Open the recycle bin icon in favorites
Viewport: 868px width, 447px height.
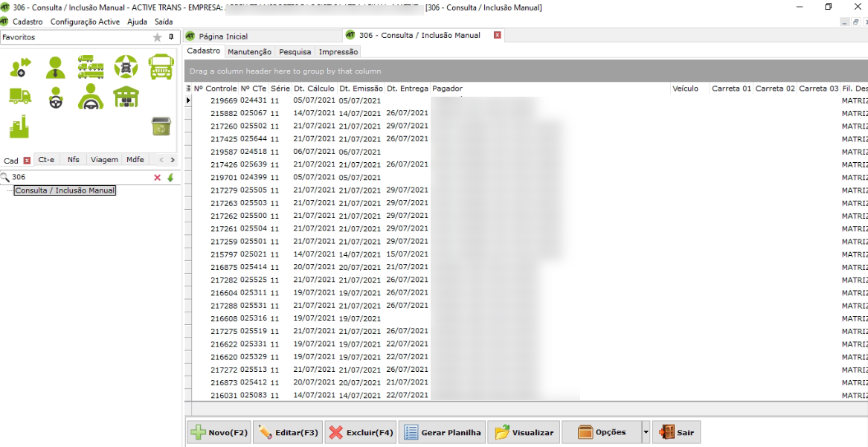[161, 126]
